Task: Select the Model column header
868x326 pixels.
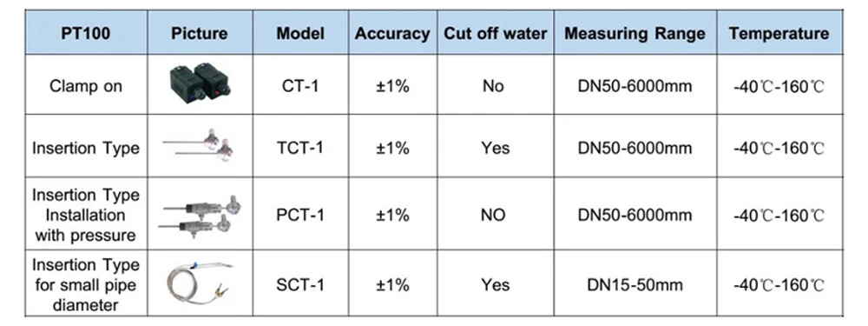Action: [300, 33]
